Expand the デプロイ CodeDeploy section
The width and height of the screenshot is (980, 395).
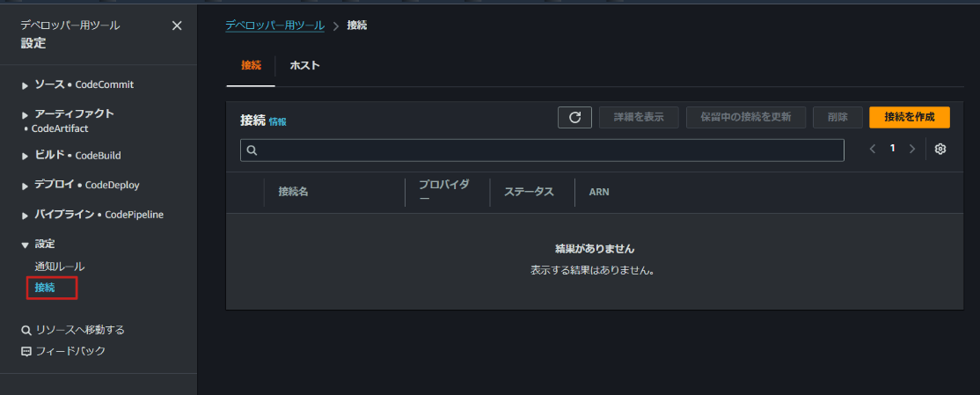tap(26, 186)
